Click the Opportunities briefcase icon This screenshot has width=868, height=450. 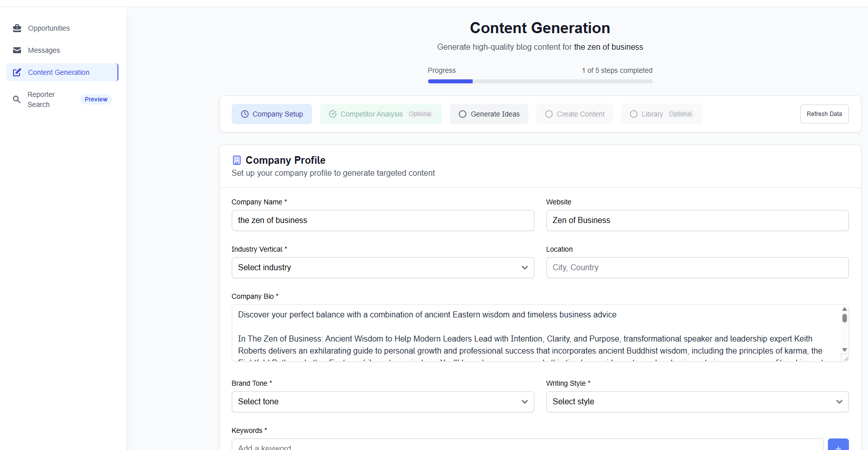point(17,28)
